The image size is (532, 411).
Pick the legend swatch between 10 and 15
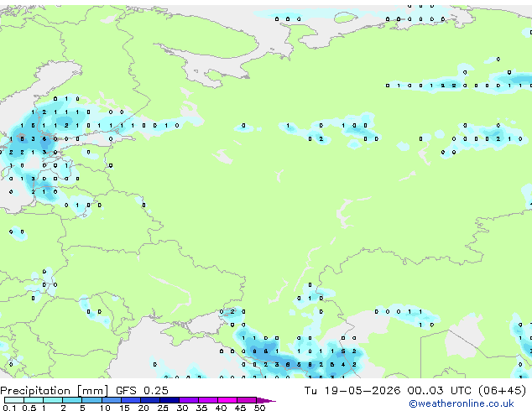tap(112, 400)
